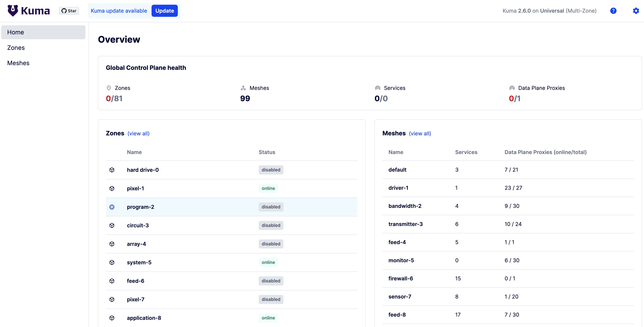Select Meshes in the sidebar
644x327 pixels.
point(18,63)
